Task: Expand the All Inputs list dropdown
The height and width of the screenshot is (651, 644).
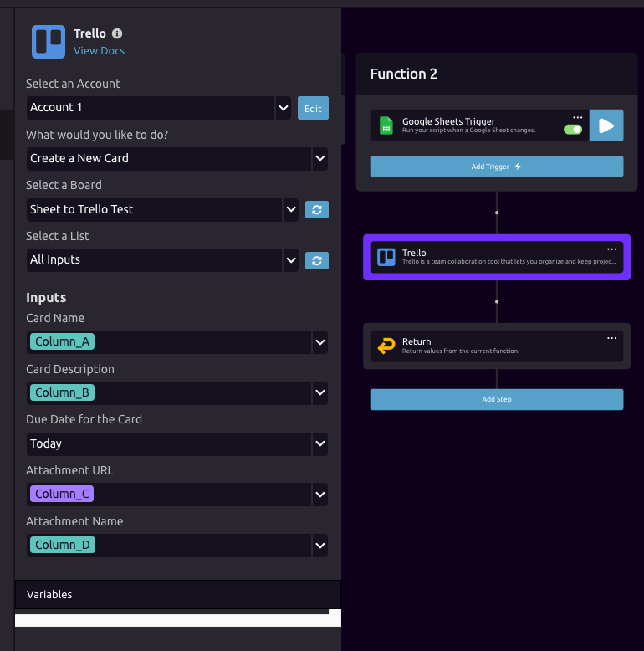Action: [x=291, y=260]
